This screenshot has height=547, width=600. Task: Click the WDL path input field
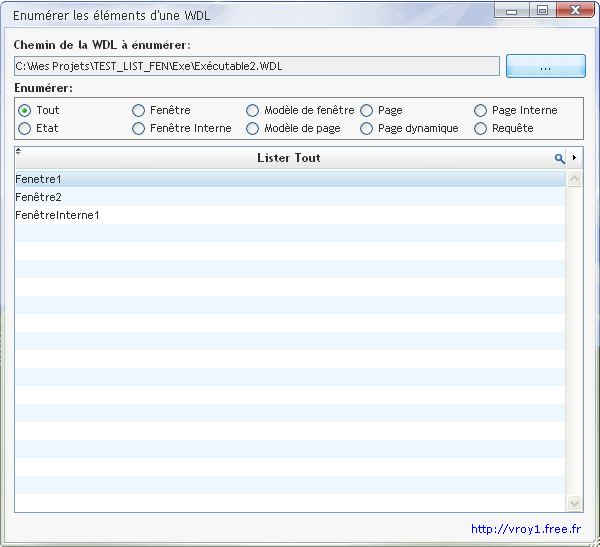(256, 66)
